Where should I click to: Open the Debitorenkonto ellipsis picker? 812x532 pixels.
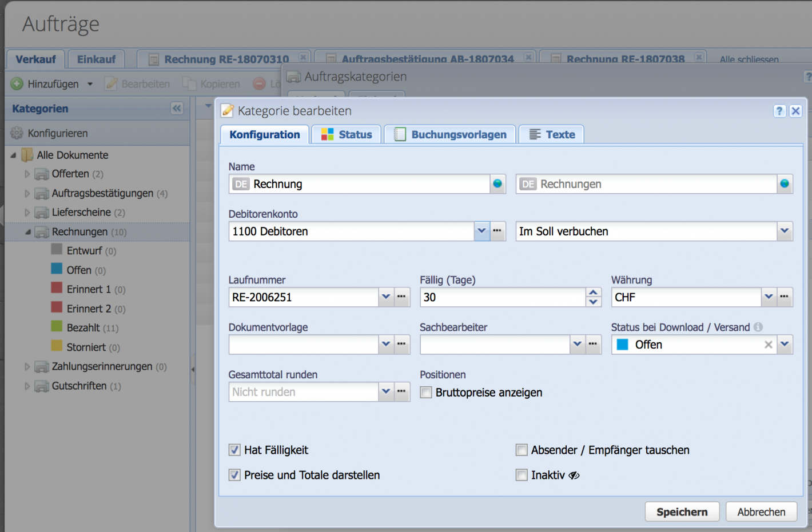point(497,231)
